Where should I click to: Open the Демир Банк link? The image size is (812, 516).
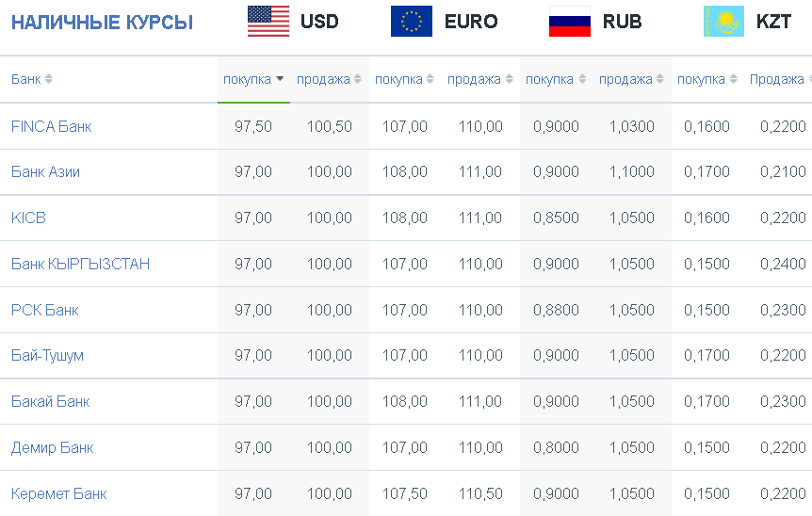click(x=53, y=447)
